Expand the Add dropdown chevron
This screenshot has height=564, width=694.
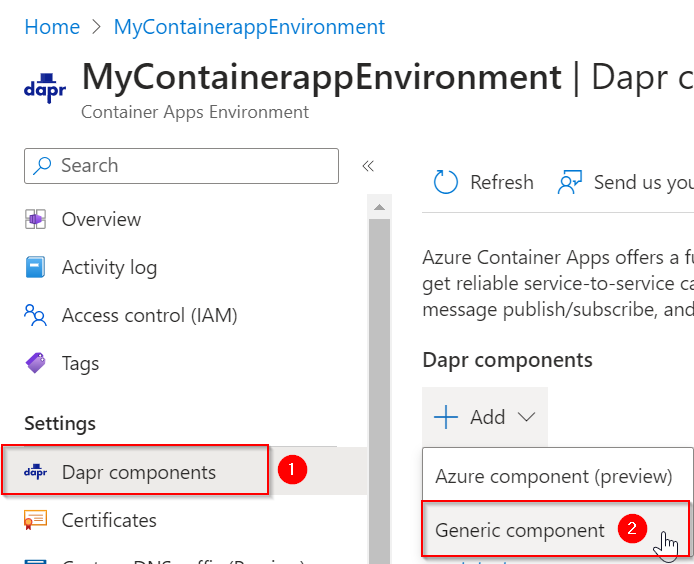click(526, 417)
